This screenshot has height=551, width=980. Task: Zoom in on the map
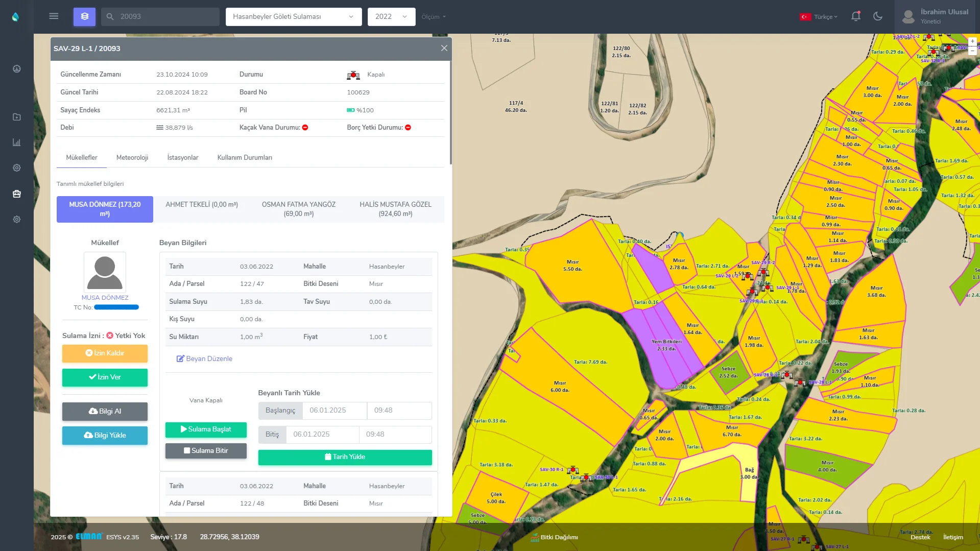click(972, 41)
